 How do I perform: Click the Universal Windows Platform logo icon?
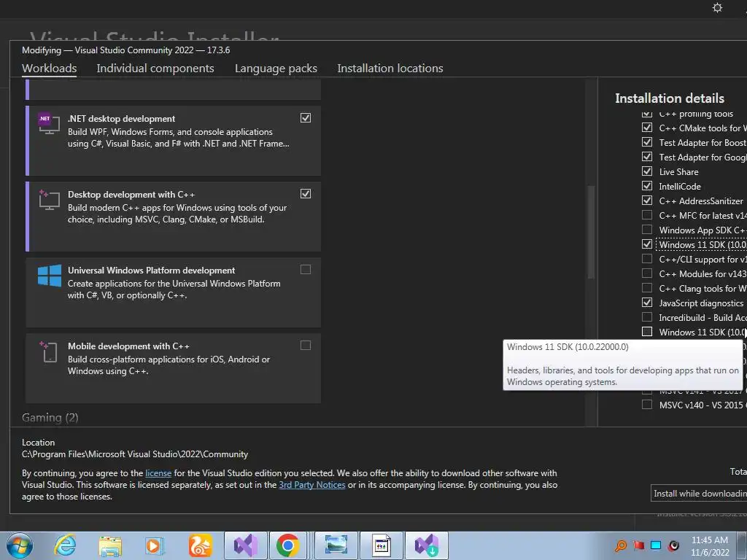pos(49,276)
